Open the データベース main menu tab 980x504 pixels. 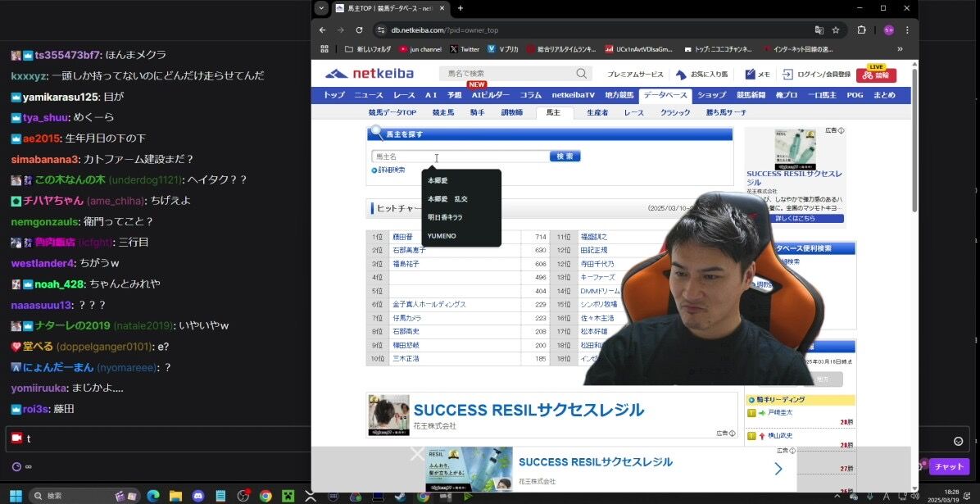[x=665, y=95]
